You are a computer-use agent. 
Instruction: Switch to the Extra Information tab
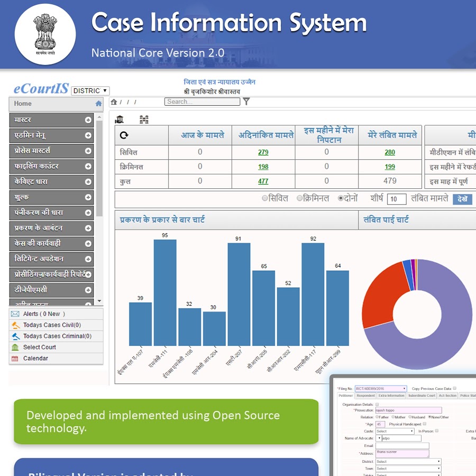coord(391,396)
